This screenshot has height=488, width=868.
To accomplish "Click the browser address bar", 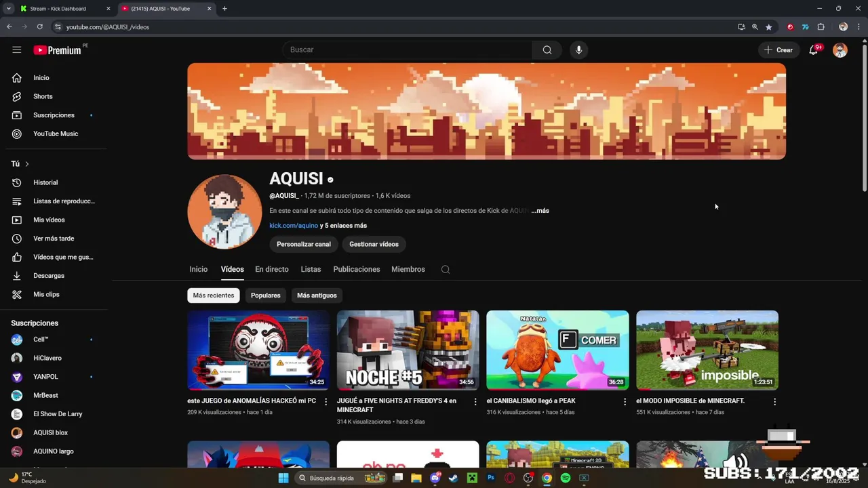I will click(393, 27).
